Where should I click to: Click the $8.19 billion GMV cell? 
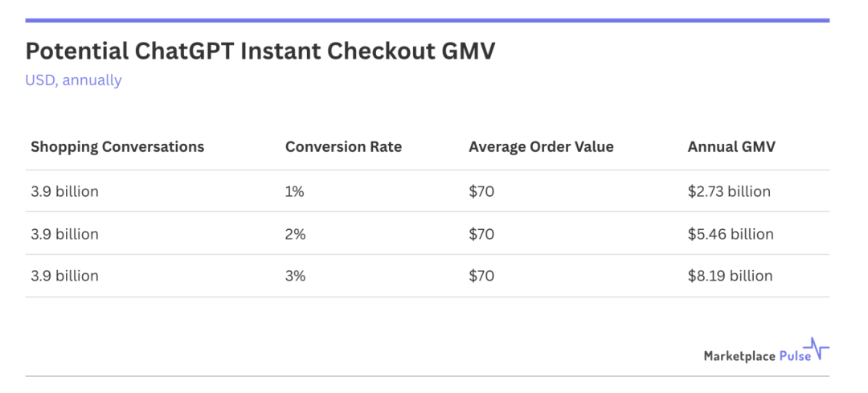[x=730, y=276]
